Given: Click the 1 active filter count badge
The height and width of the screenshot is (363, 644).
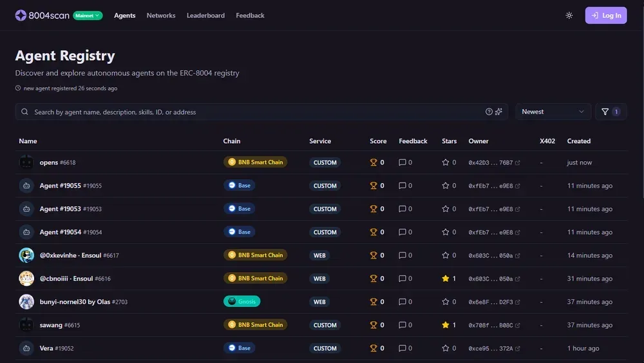Looking at the screenshot, I should point(616,112).
